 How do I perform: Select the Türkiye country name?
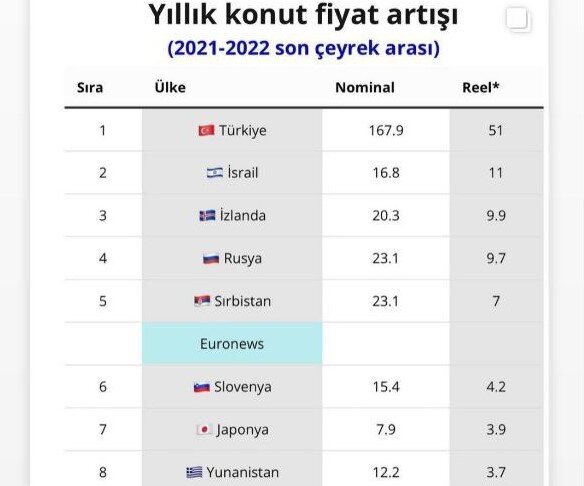tap(242, 130)
